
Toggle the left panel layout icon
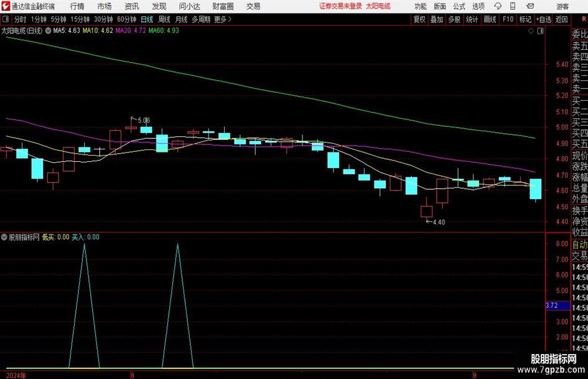click(6, 19)
